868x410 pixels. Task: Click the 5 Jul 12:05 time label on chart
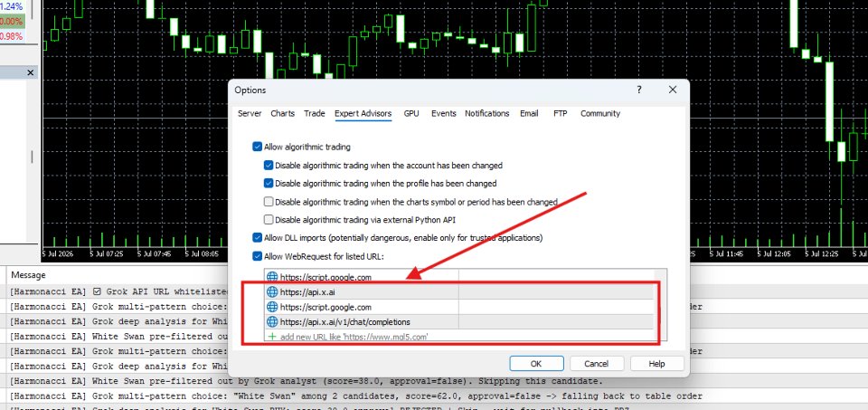pos(775,253)
